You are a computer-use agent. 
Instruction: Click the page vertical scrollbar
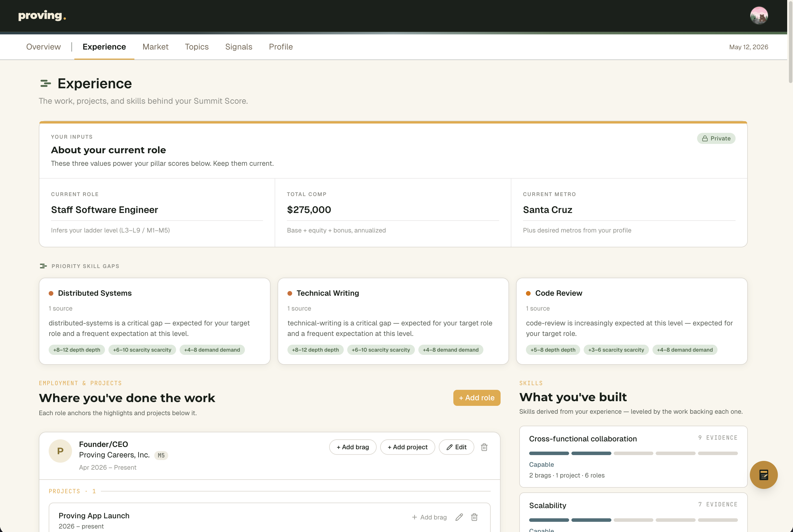[x=790, y=43]
